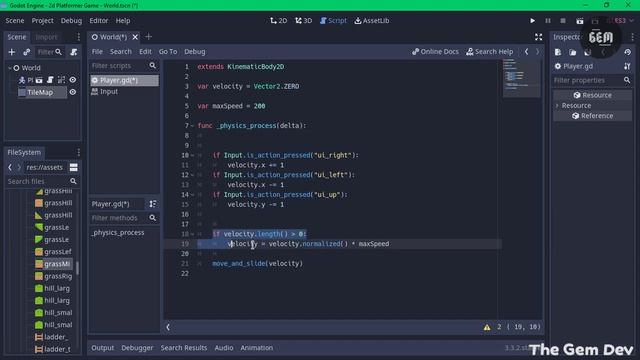Stop the running scene
The image size is (640, 360).
coord(563,21)
